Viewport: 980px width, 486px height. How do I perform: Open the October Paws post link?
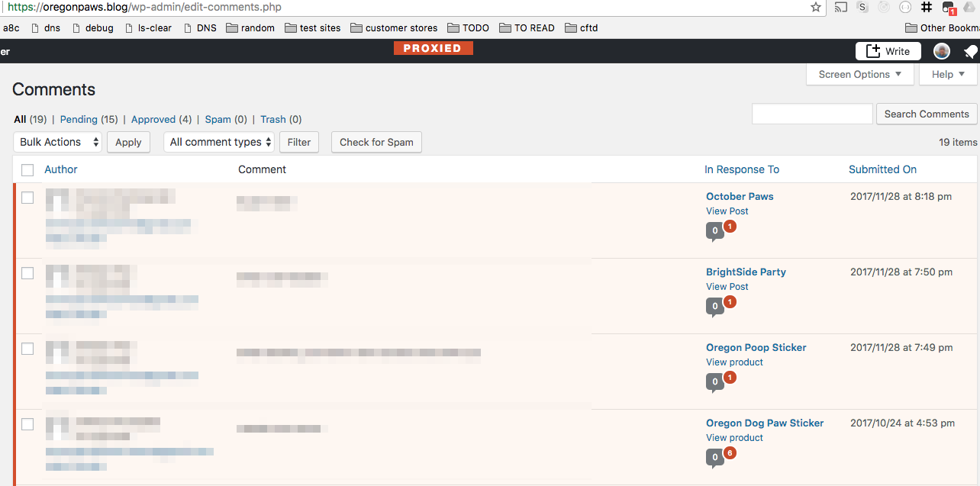click(740, 196)
